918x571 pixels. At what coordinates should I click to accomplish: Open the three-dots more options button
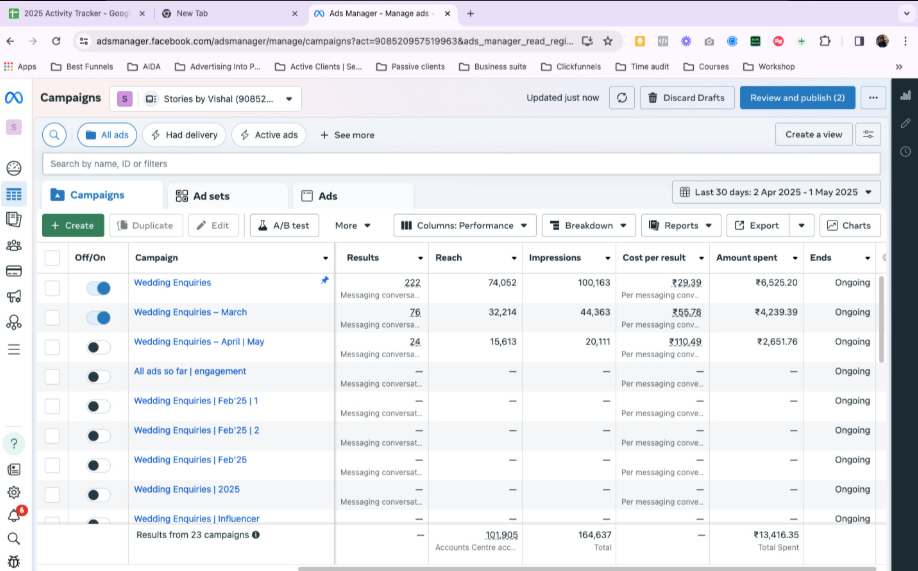click(x=873, y=98)
